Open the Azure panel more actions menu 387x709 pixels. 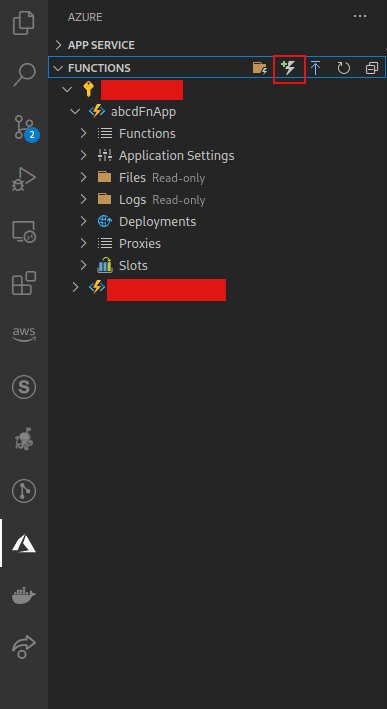360,16
